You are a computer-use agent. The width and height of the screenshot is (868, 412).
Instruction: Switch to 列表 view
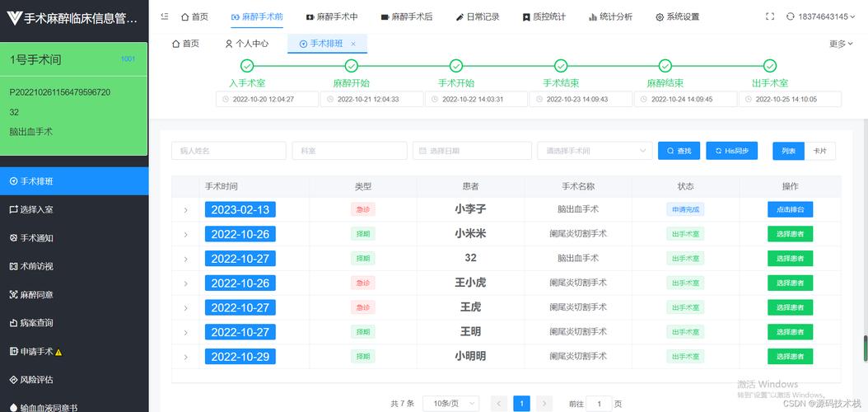click(x=789, y=151)
